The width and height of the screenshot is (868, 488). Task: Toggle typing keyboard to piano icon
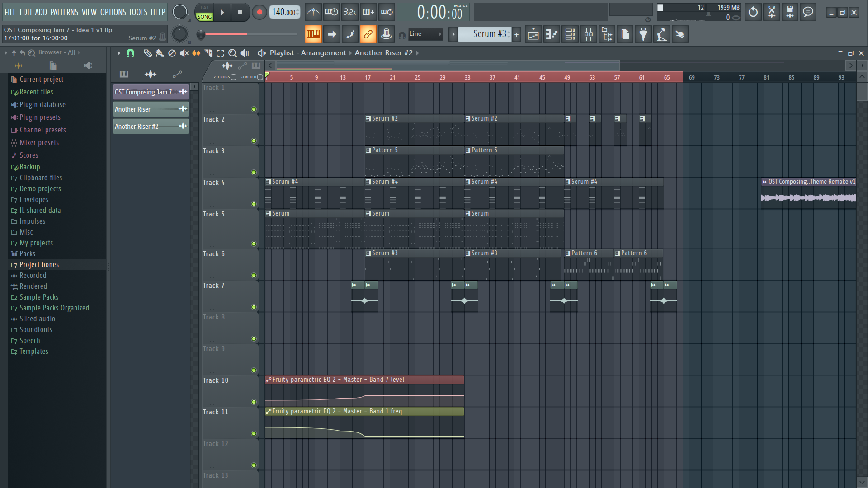coord(313,34)
